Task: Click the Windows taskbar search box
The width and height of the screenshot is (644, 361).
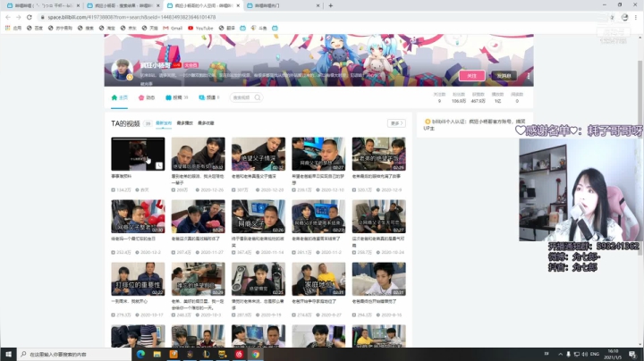Action: (74, 354)
